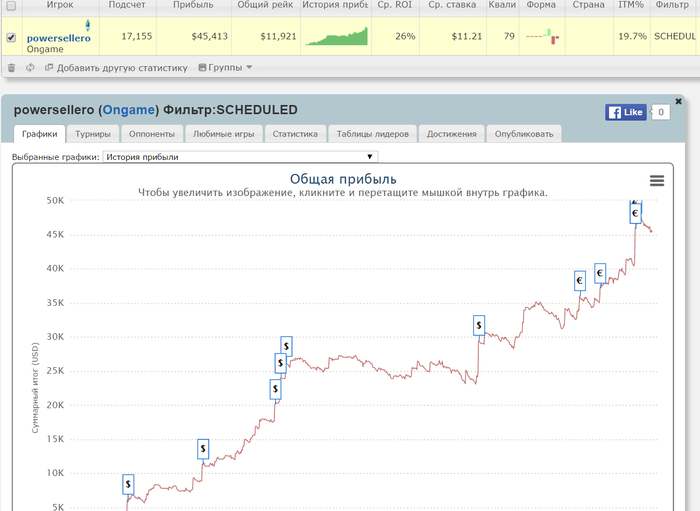Open the Опубликовать tab
Viewport: 700px width, 511px height.
pos(524,134)
